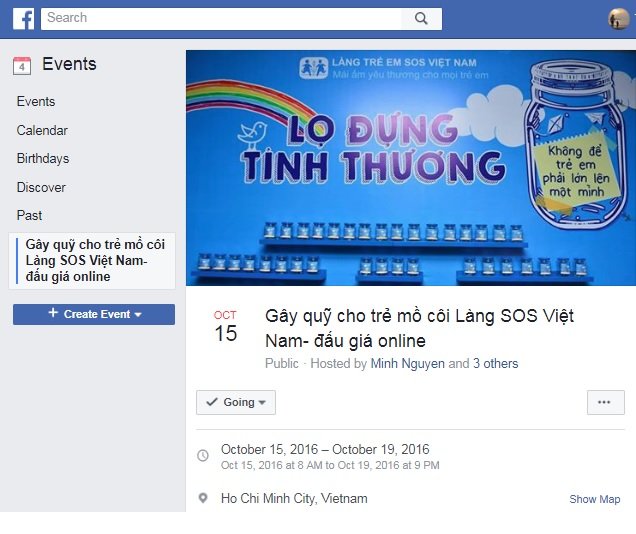Image resolution: width=636 pixels, height=534 pixels.
Task: Click Show Map link
Action: click(x=595, y=499)
